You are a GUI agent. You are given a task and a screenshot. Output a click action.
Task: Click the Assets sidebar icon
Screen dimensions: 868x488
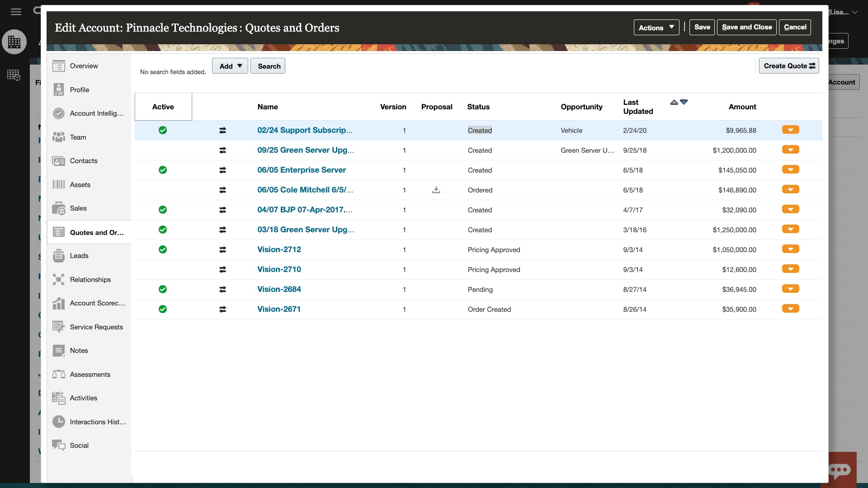59,184
